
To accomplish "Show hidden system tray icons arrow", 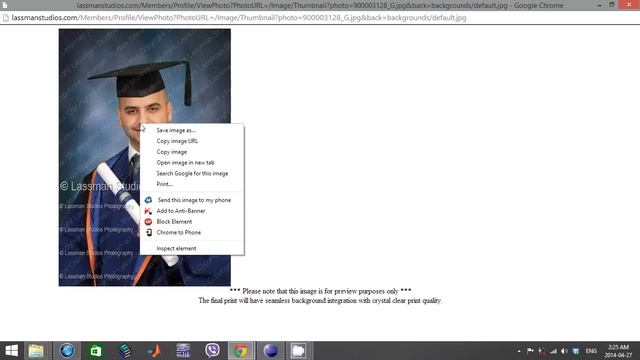I will pyautogui.click(x=519, y=351).
